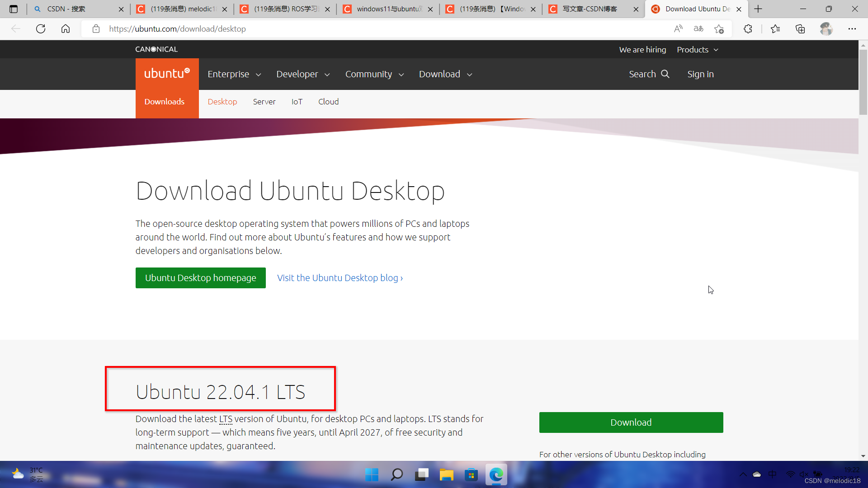The height and width of the screenshot is (488, 868).
Task: Open the read aloud icon in address bar
Action: pos(678,29)
